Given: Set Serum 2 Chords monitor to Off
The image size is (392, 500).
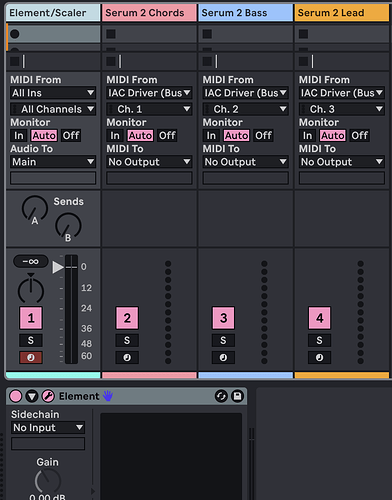Looking at the screenshot, I should tap(167, 136).
